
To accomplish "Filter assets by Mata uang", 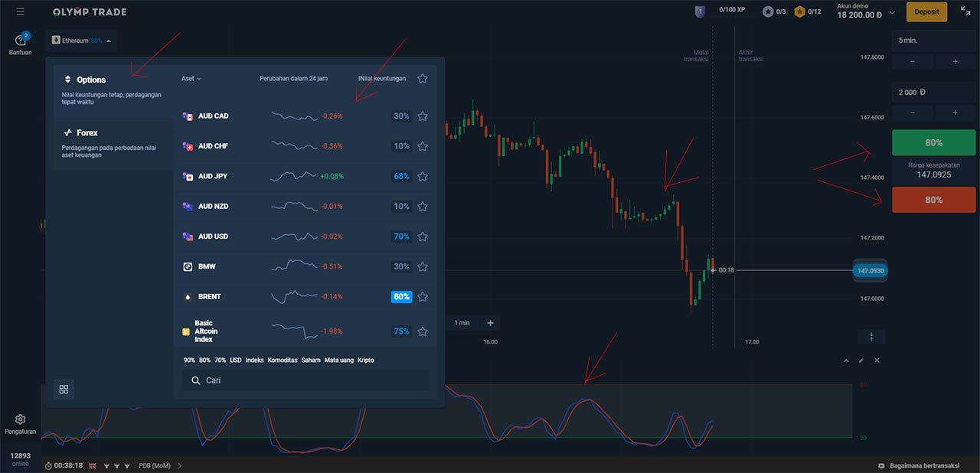I will coord(339,360).
